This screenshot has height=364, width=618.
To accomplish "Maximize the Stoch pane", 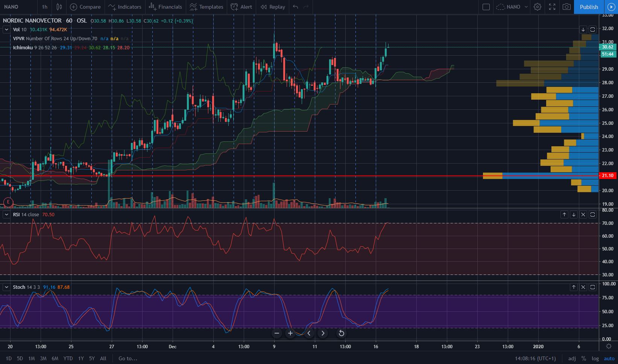I will tap(592, 287).
